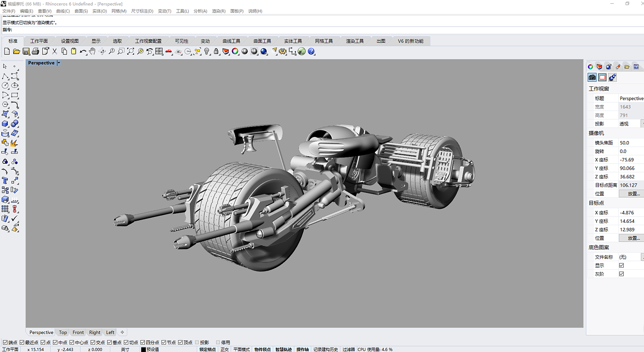This screenshot has width=644, height=352.
Task: Expand the 投影 projection dropdown
Action: [x=642, y=124]
